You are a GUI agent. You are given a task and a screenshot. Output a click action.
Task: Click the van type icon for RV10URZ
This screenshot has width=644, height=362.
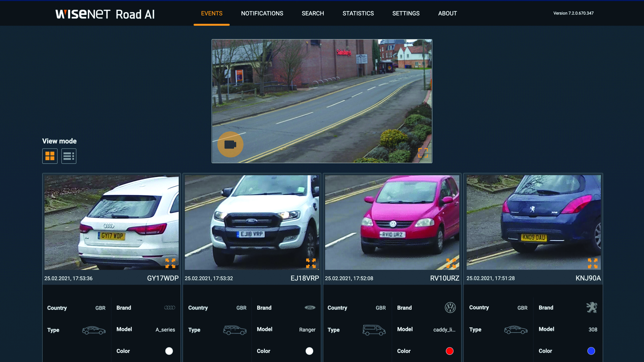pos(374,330)
